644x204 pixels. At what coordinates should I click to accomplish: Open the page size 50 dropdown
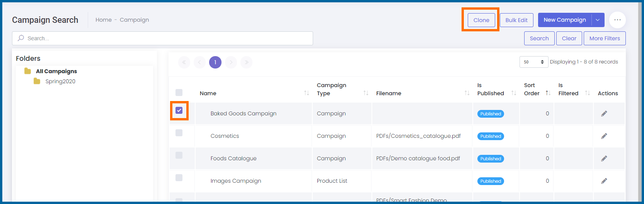coord(533,62)
